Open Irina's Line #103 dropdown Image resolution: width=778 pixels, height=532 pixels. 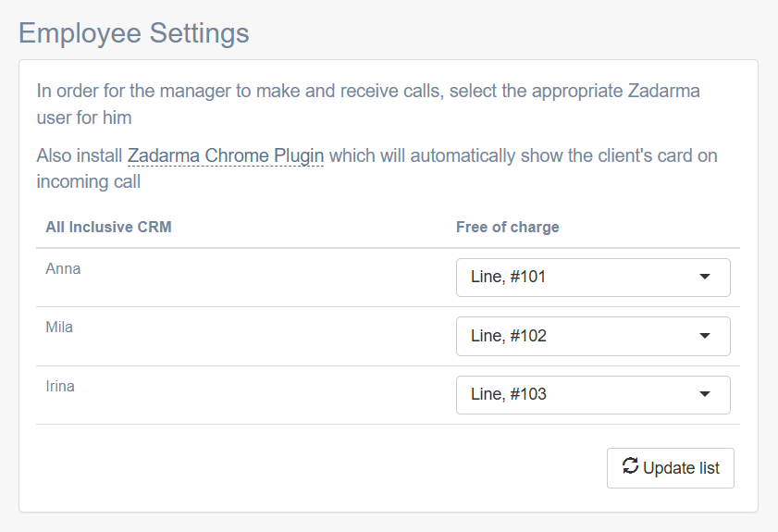pos(593,394)
